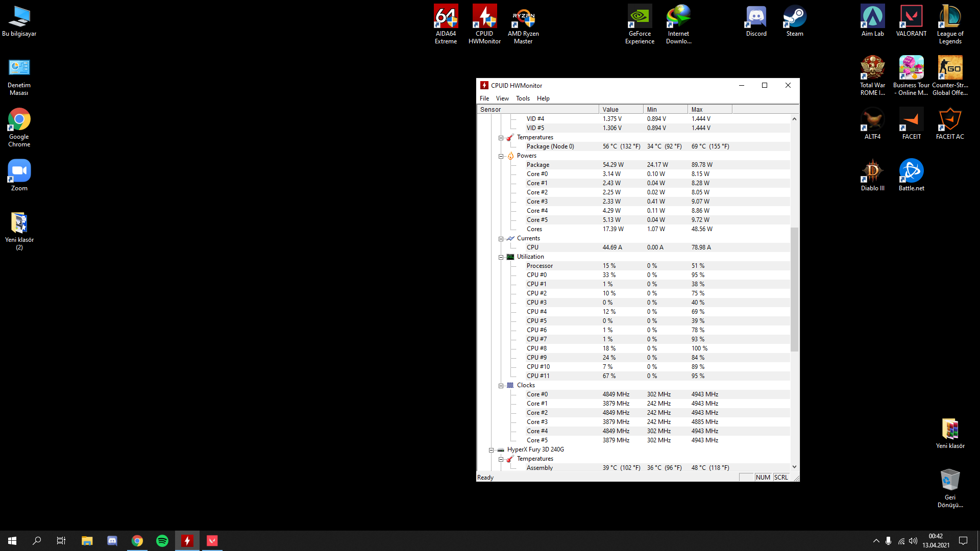Open the Tools menu in HWMonitor

click(x=523, y=98)
